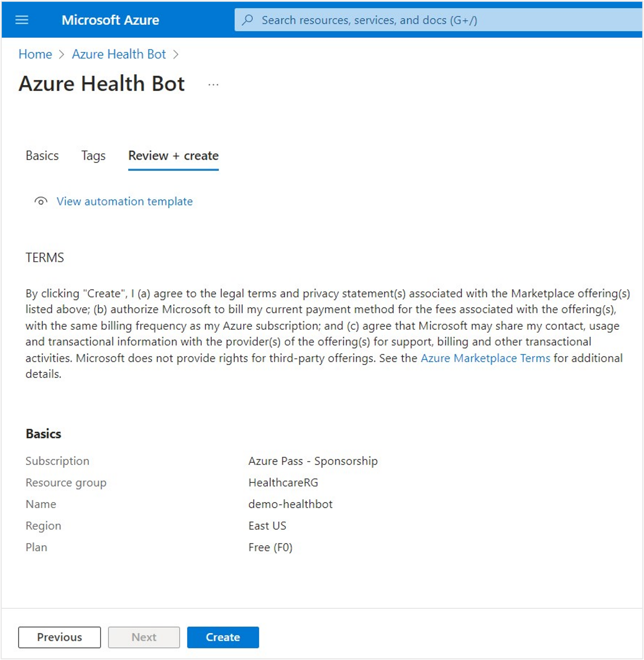Click the Basics section heading
This screenshot has height=660, width=644.
[43, 434]
